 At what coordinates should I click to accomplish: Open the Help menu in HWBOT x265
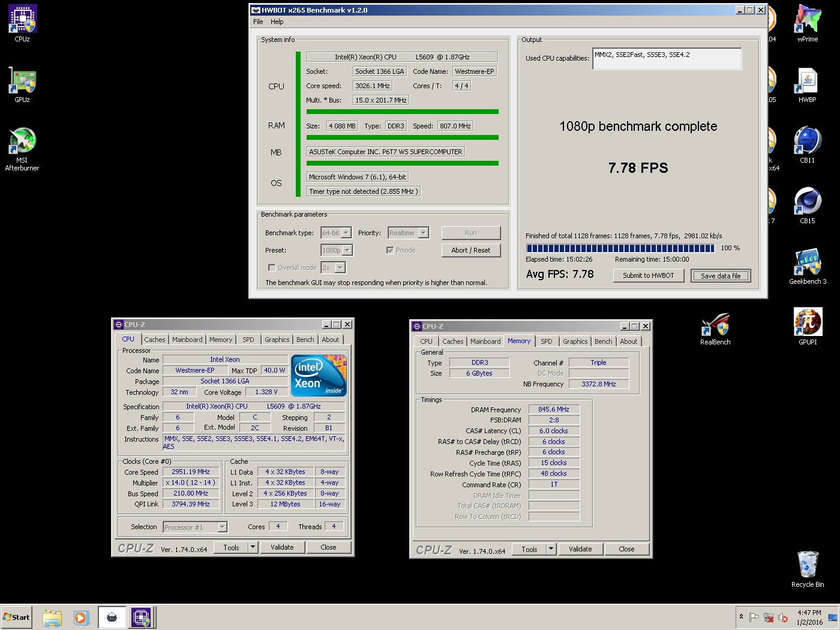click(x=277, y=22)
